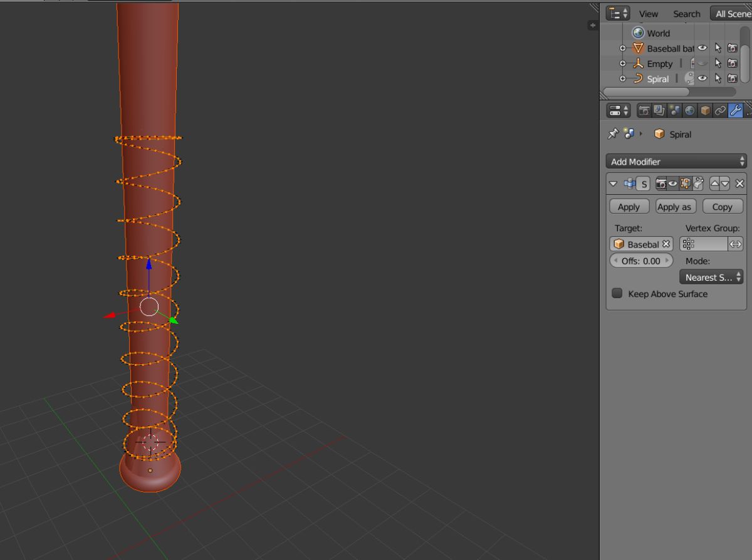Select the World entry in the Outliner
This screenshot has height=560, width=752.
coord(659,33)
